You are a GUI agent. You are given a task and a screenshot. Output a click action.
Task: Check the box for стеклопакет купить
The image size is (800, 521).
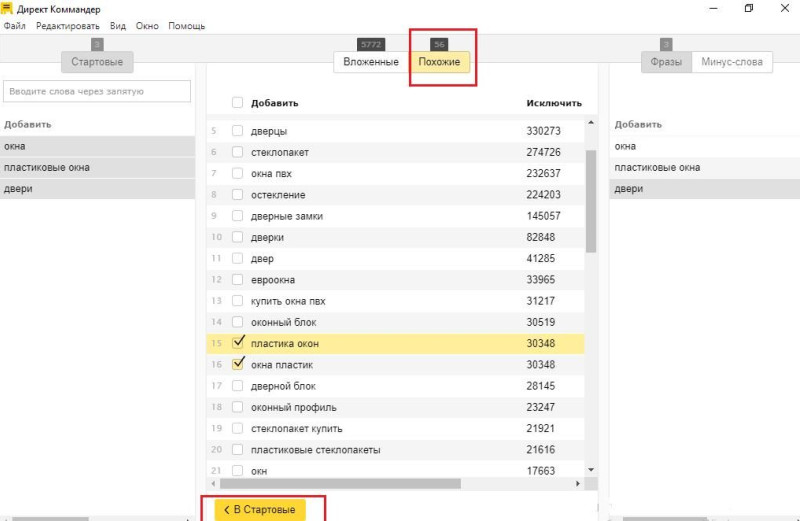click(237, 428)
